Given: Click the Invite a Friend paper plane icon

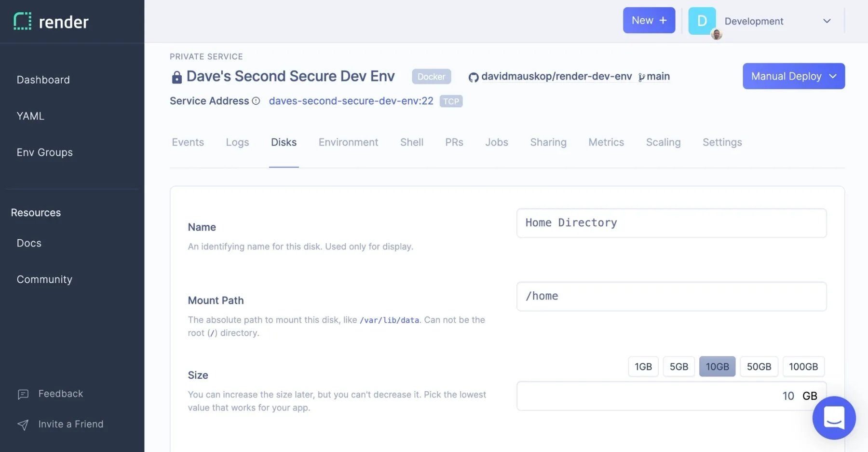Looking at the screenshot, I should tap(23, 425).
